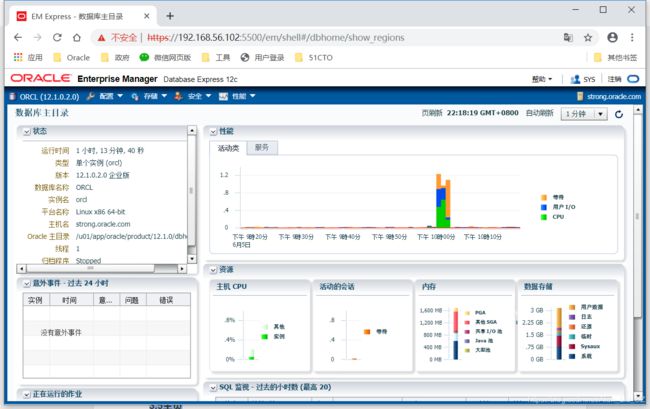650x409 pixels.
Task: Click the Status panel scroll-up arrow
Action: point(192,131)
